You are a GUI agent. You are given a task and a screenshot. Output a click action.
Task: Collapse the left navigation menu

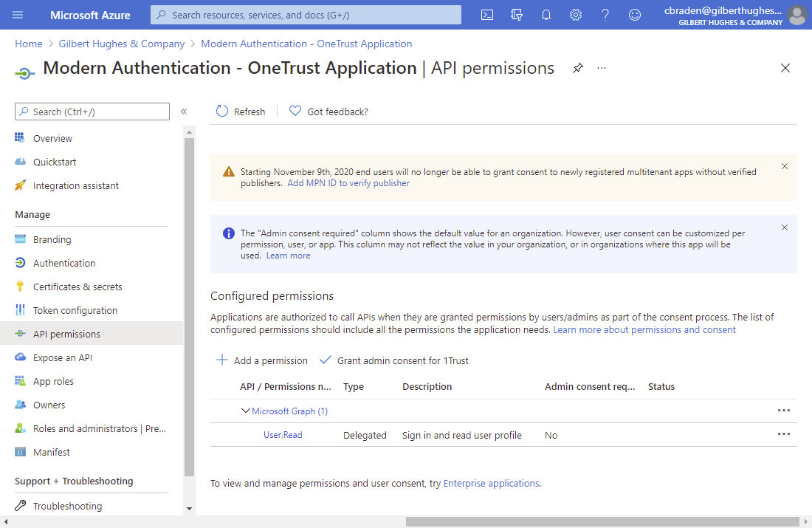point(184,112)
